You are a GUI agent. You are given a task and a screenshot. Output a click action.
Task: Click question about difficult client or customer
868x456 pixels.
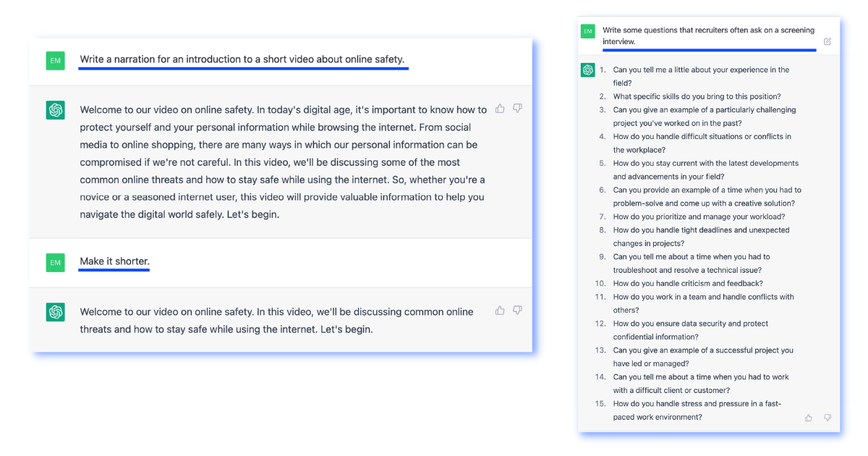(x=701, y=384)
